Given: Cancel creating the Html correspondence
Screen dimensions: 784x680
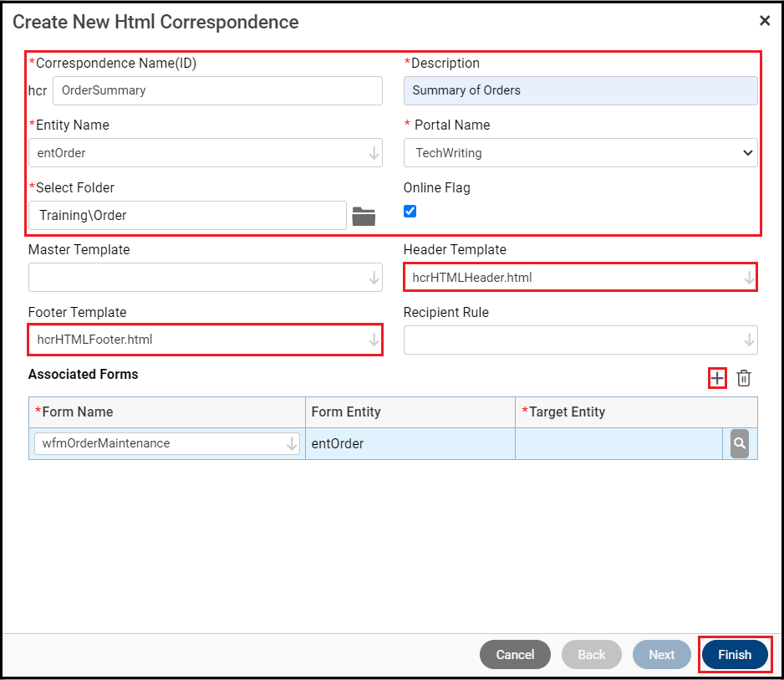Looking at the screenshot, I should click(515, 654).
